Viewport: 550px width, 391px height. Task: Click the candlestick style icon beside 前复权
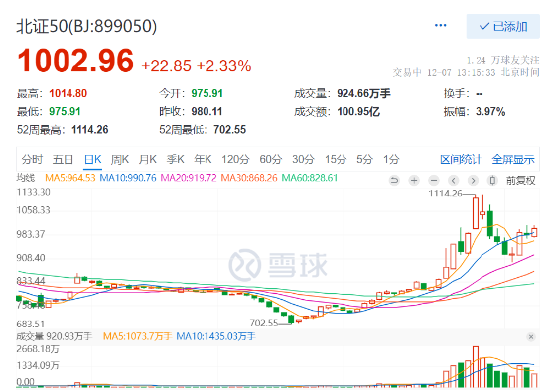(x=492, y=181)
